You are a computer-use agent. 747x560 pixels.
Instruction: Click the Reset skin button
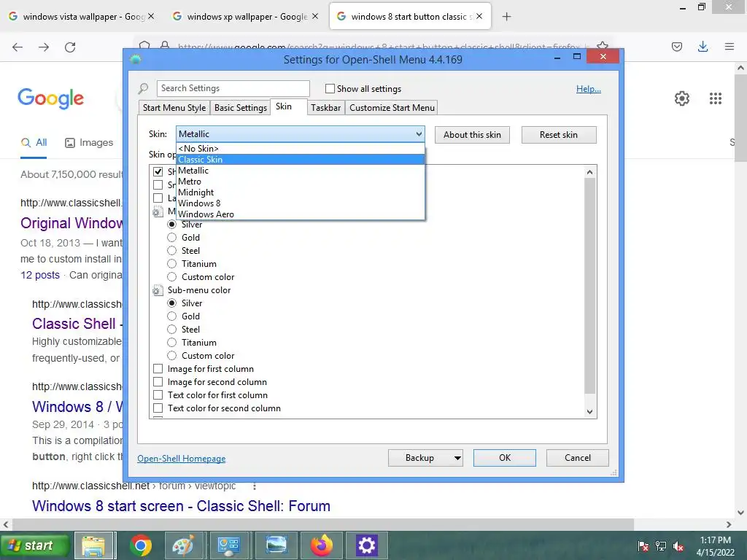click(559, 135)
